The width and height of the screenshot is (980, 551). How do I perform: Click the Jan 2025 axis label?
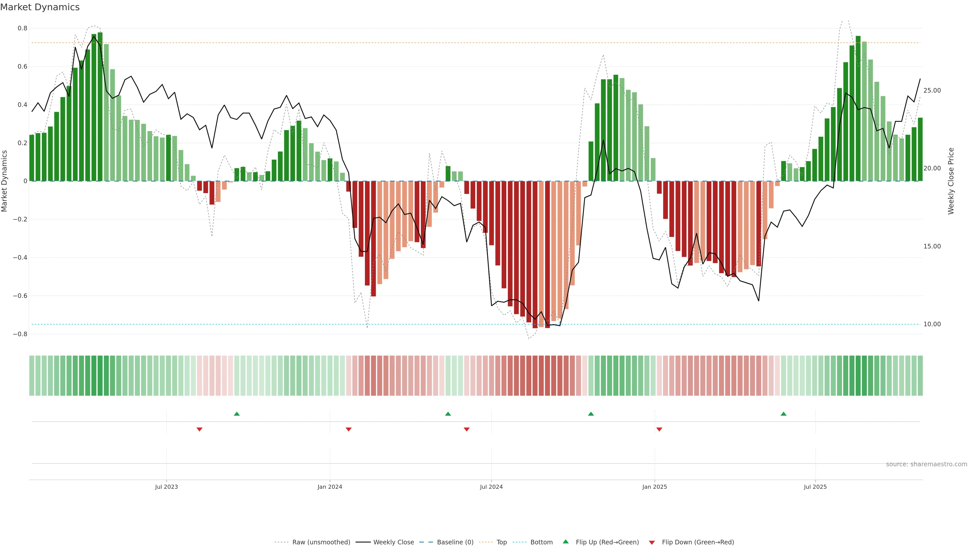(654, 487)
